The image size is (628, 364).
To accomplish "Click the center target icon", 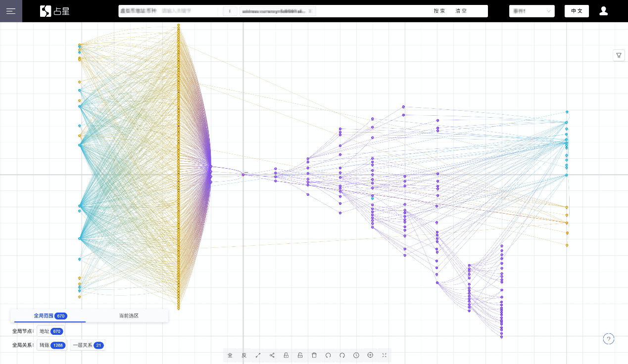I will [370, 355].
